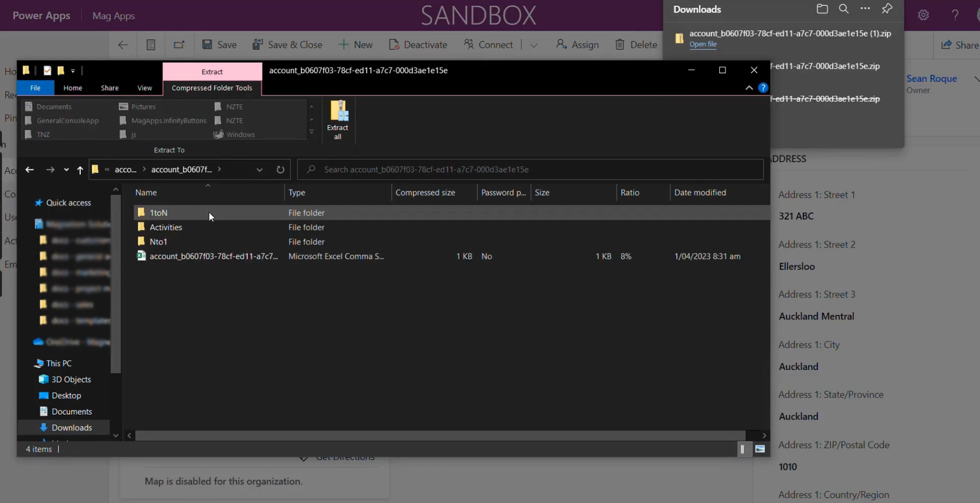This screenshot has height=503, width=980.
Task: Click the horizontal scrollbar in file list
Action: pos(440,435)
